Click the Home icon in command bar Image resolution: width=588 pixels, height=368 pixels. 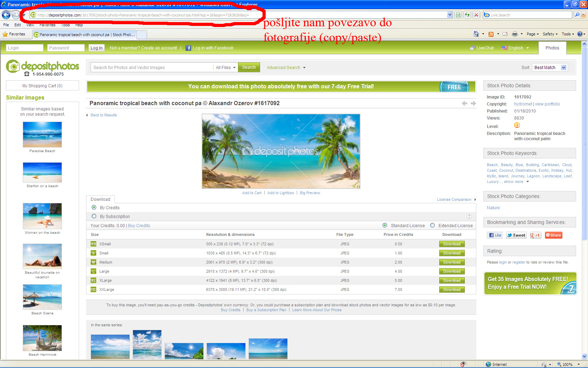[x=476, y=34]
